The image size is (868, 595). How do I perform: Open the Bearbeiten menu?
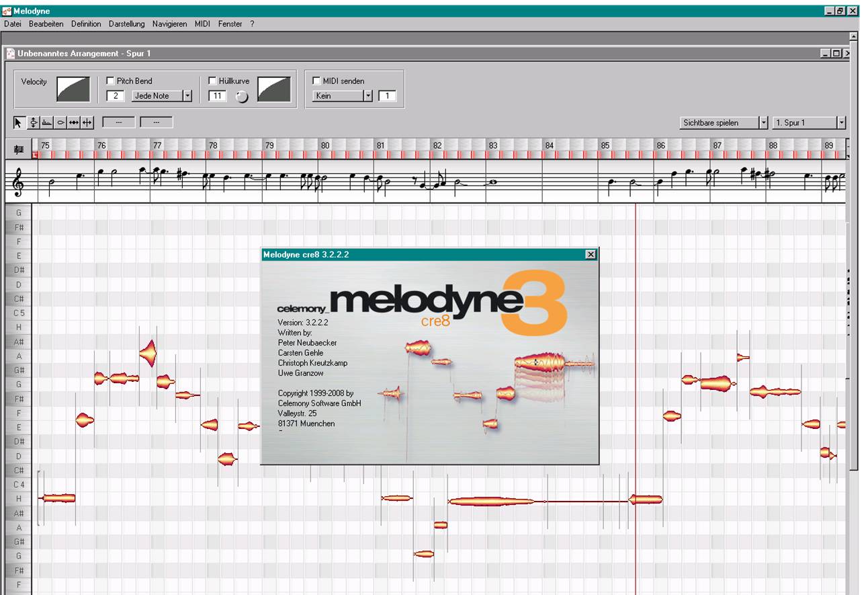(x=46, y=24)
